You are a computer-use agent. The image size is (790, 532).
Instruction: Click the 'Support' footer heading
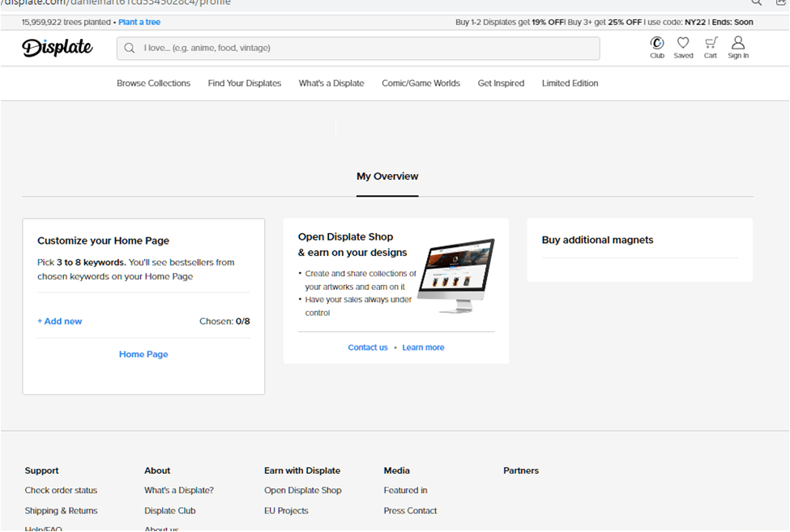(x=42, y=470)
